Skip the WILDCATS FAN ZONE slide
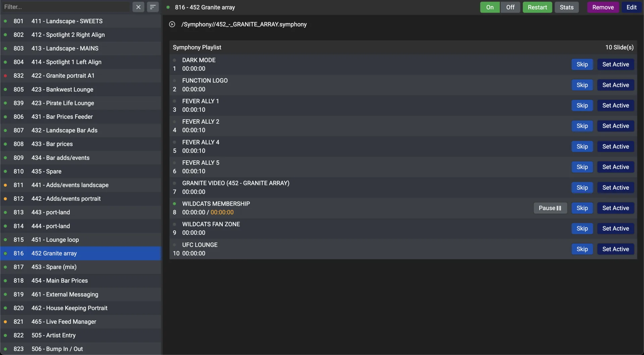Viewport: 644px width, 355px height. pos(582,228)
